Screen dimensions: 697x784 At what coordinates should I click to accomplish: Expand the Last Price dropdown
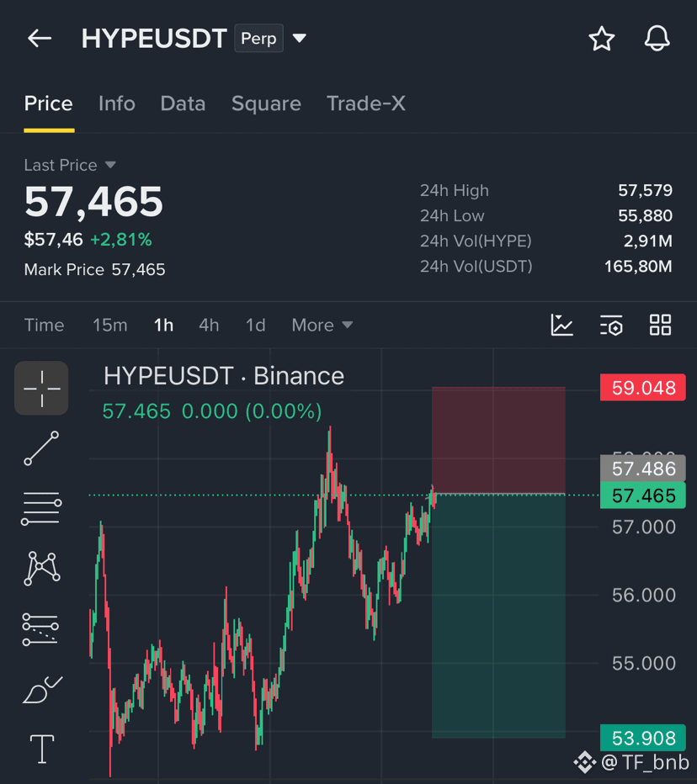point(110,165)
